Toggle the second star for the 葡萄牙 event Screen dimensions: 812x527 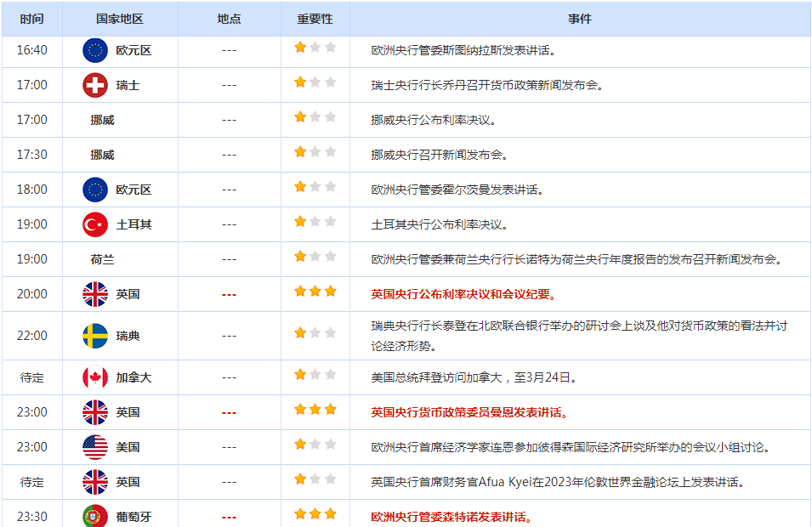coord(315,515)
